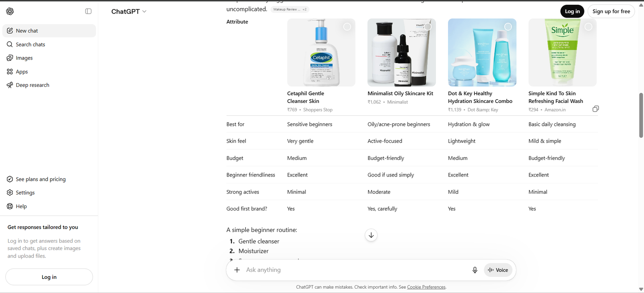Start Voice mode

tap(498, 270)
